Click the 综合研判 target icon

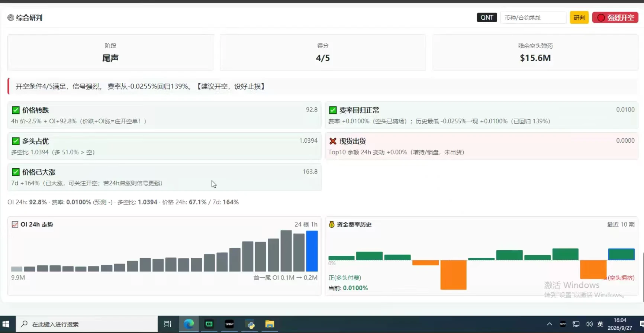(x=11, y=17)
